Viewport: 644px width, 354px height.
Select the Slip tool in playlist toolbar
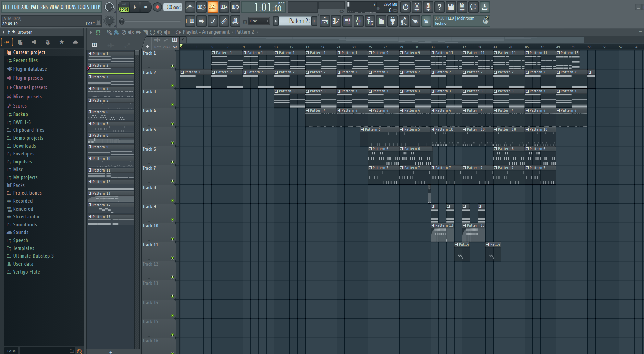click(x=138, y=32)
